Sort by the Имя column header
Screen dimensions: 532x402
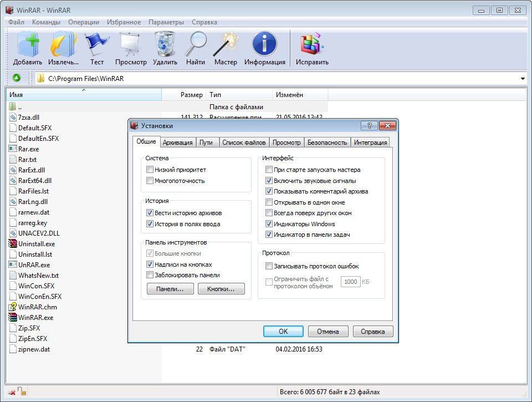(84, 94)
